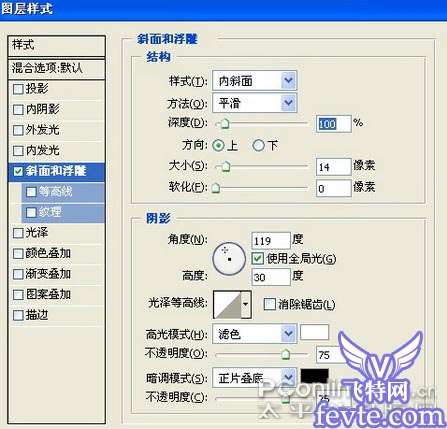447x429 pixels.
Task: Enable the 消除锯齿 checkbox
Action: 269,304
